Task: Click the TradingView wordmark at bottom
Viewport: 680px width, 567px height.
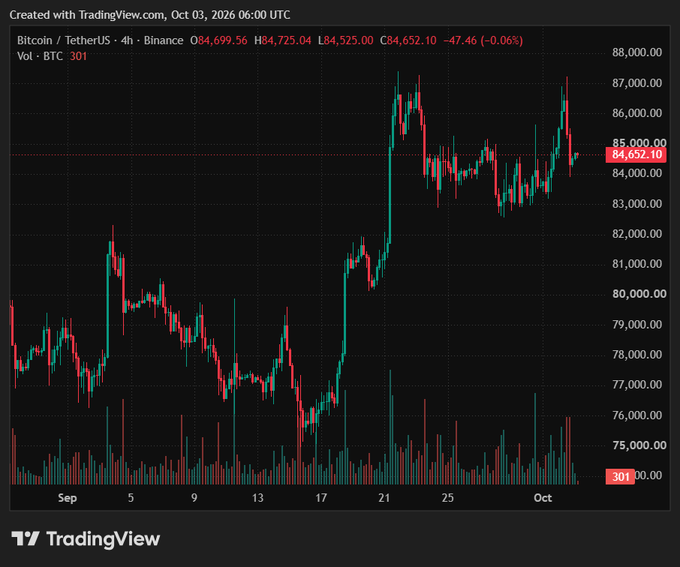Action: [x=103, y=539]
